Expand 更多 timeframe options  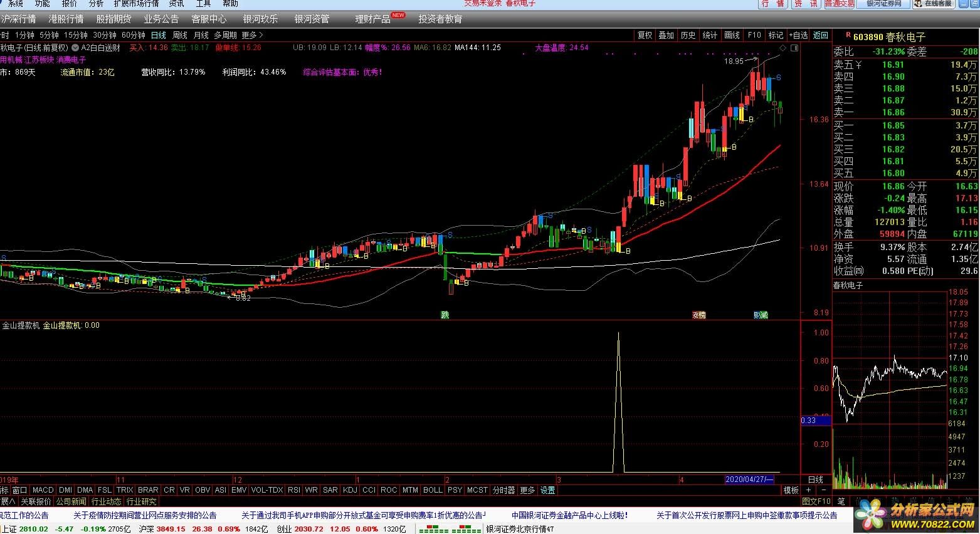tap(252, 35)
